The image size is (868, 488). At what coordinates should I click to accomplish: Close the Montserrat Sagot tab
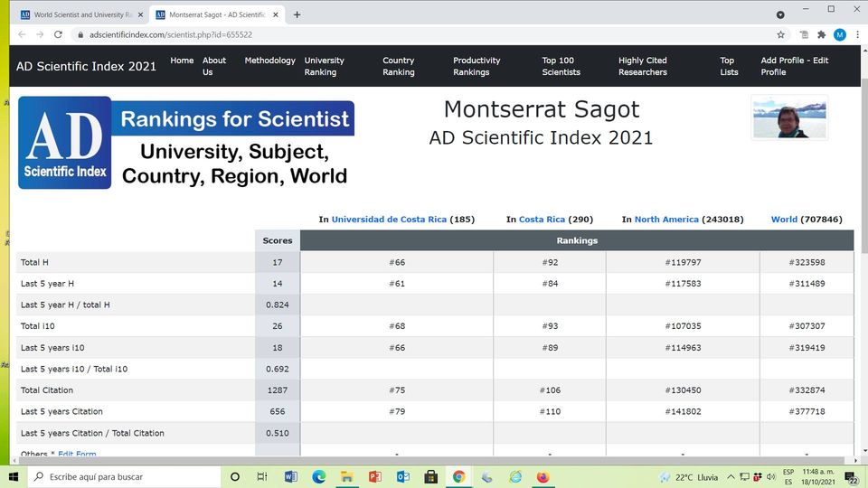click(275, 15)
